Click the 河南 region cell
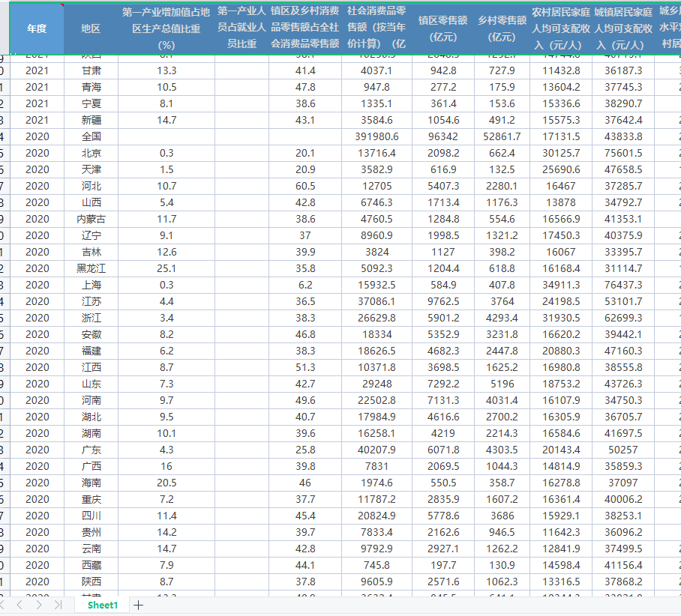This screenshot has height=616, width=681. click(91, 401)
